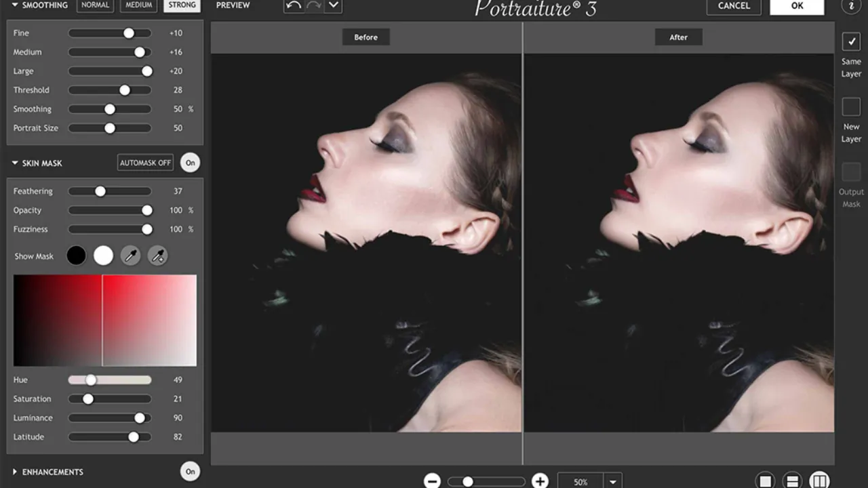868x488 pixels.
Task: Pick the add-to-mask eyedropper tool
Action: coord(157,256)
